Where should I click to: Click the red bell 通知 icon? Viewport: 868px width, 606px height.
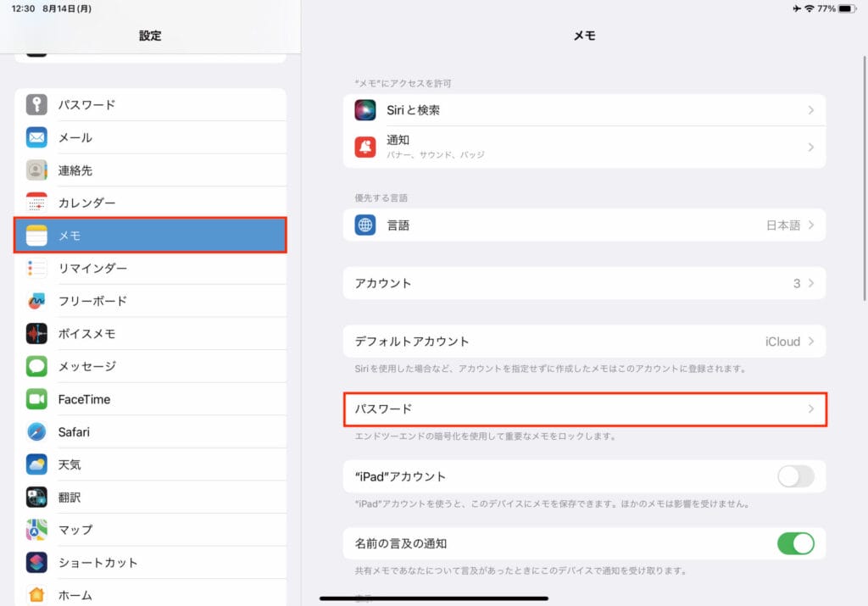tap(365, 147)
